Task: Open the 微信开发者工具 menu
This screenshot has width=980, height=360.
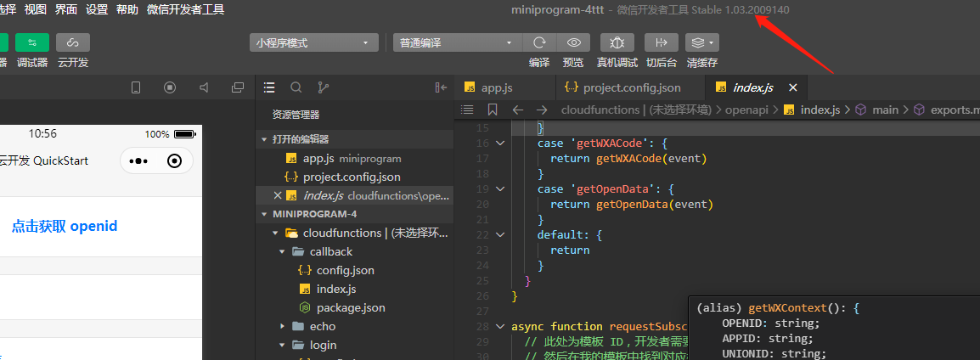Action: 185,9
